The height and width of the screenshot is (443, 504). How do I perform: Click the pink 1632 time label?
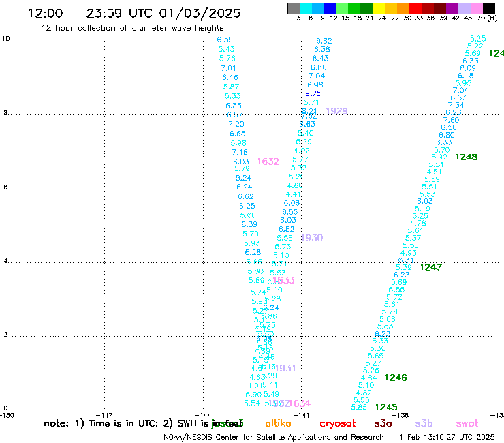268,162
